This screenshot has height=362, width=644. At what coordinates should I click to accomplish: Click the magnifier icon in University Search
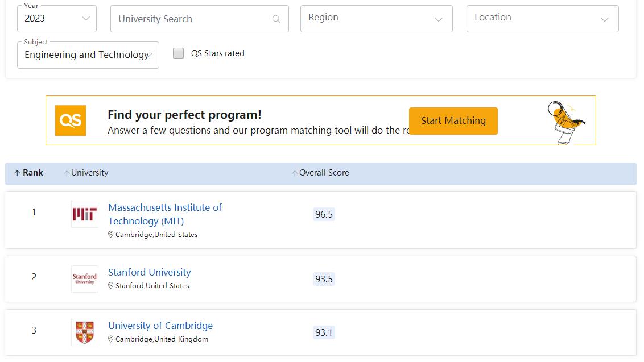click(276, 19)
